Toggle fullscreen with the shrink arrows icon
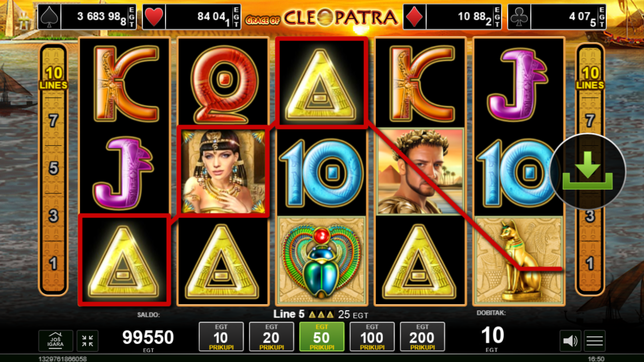This screenshot has height=362, width=644. tap(88, 341)
